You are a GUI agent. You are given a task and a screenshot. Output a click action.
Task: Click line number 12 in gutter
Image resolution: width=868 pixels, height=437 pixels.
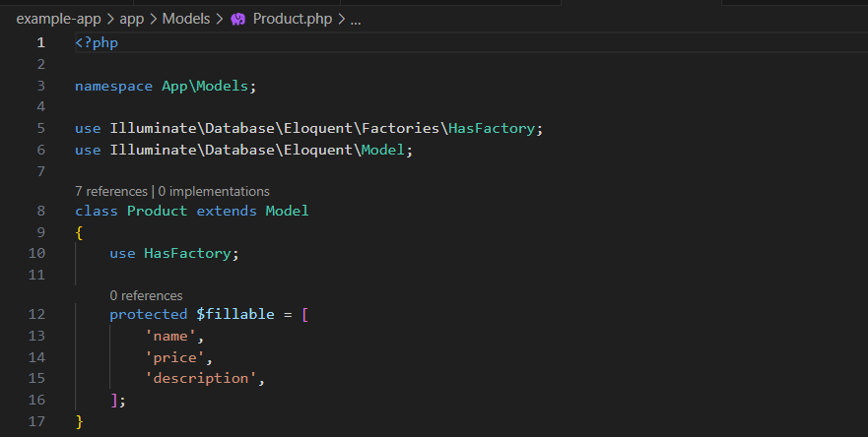pyautogui.click(x=36, y=314)
